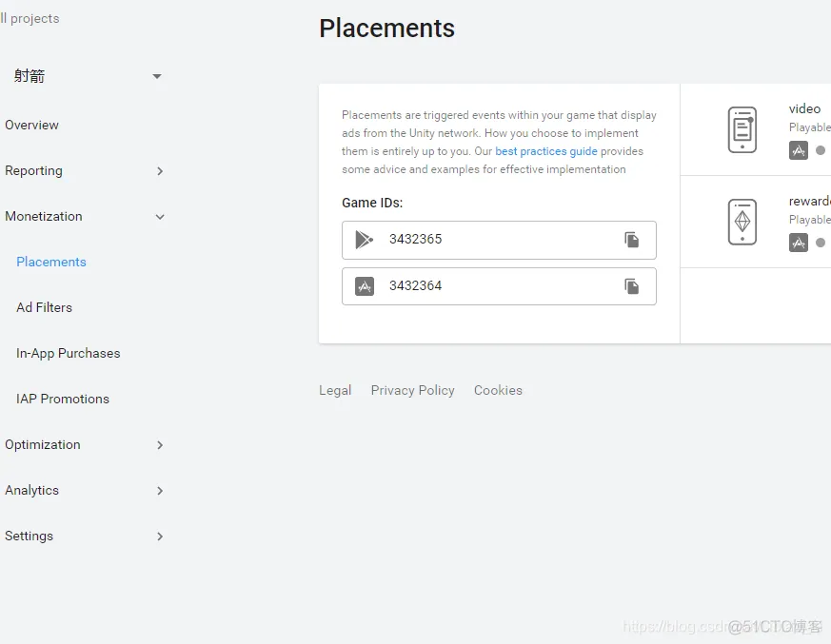Open the rewarded placement name
831x644 pixels.
[810, 202]
